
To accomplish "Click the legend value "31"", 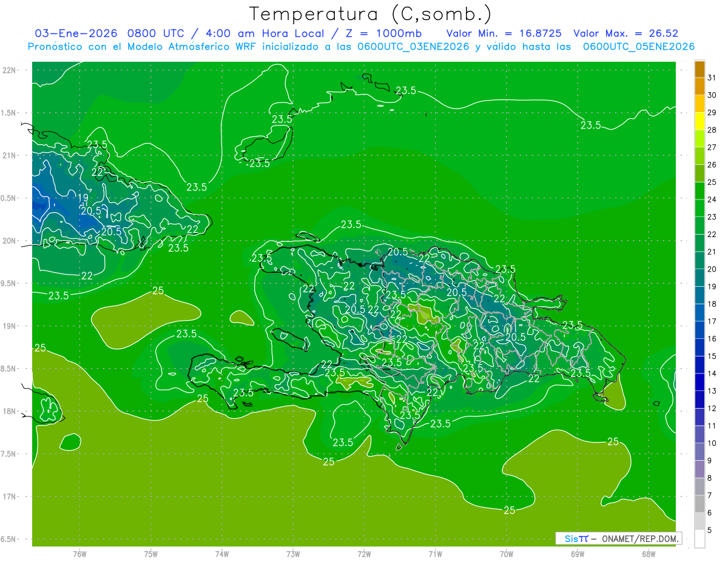I will point(712,78).
